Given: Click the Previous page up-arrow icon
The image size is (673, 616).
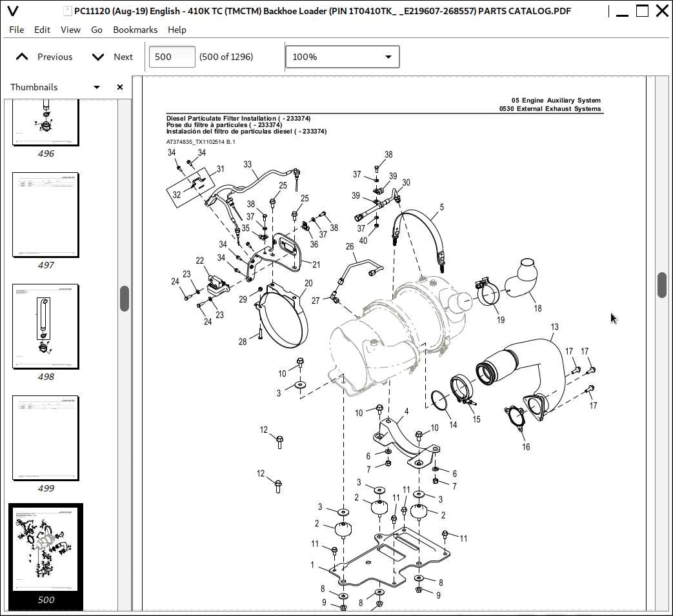Looking at the screenshot, I should [x=22, y=57].
